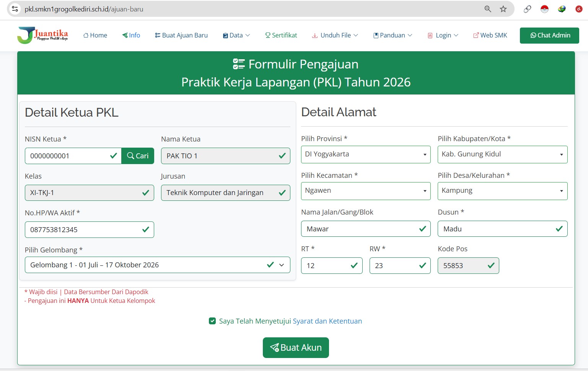This screenshot has width=588, height=371.
Task: Open the Pilih Desa/Kelurahan dropdown
Action: pos(502,191)
